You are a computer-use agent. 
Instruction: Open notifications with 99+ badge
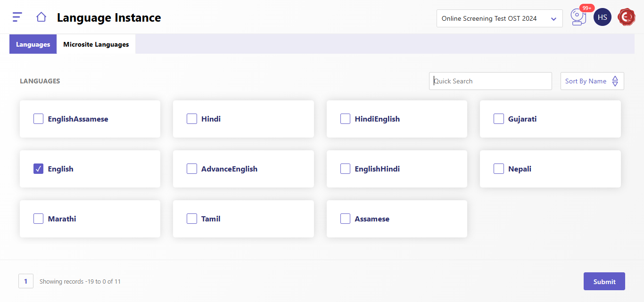click(x=578, y=17)
